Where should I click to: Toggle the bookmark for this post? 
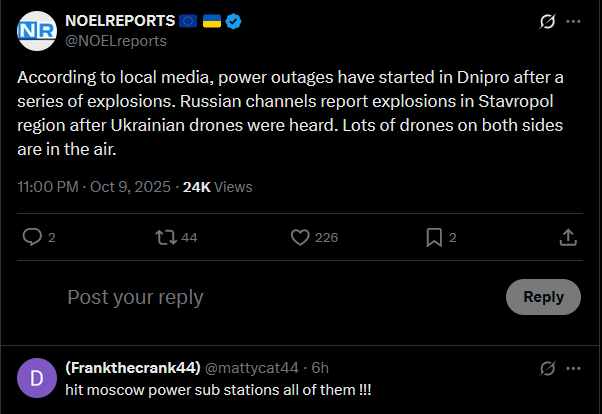point(434,237)
